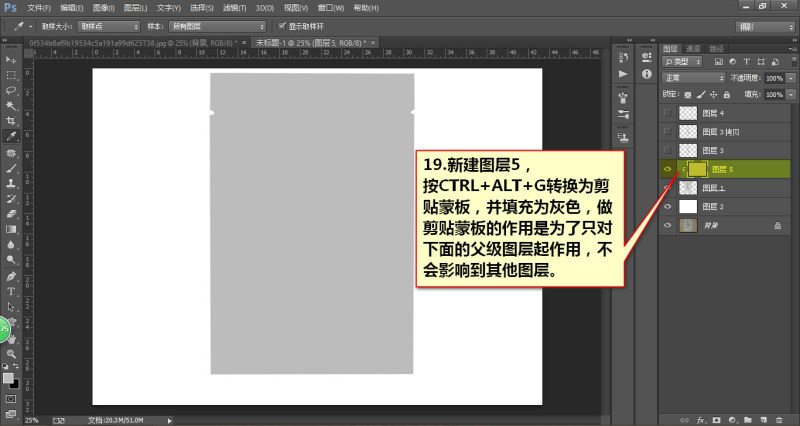Image resolution: width=800 pixels, height=426 pixels.
Task: Switch to the 未标题-1 document tab
Action: [x=312, y=43]
